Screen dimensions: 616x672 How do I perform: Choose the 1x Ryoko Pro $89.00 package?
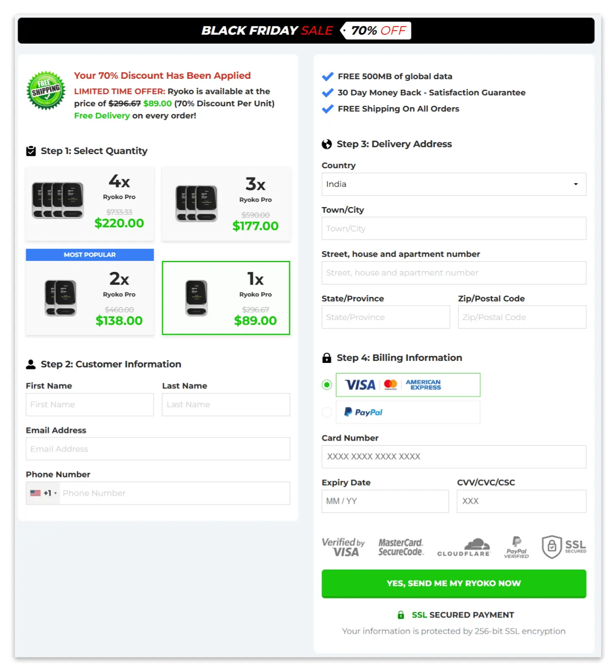[x=226, y=298]
